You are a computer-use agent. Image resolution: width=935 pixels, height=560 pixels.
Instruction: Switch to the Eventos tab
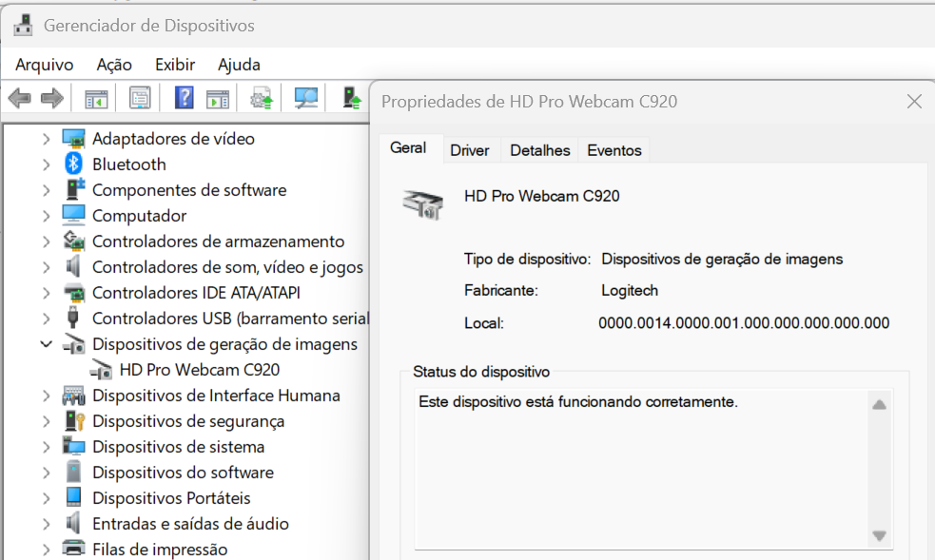click(614, 150)
